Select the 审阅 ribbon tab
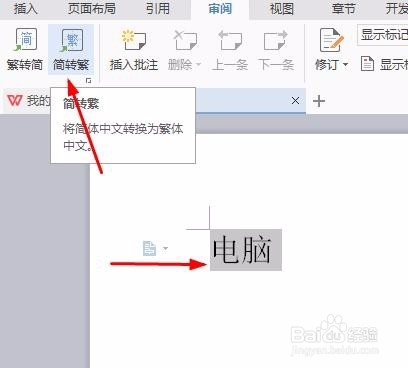 (220, 9)
